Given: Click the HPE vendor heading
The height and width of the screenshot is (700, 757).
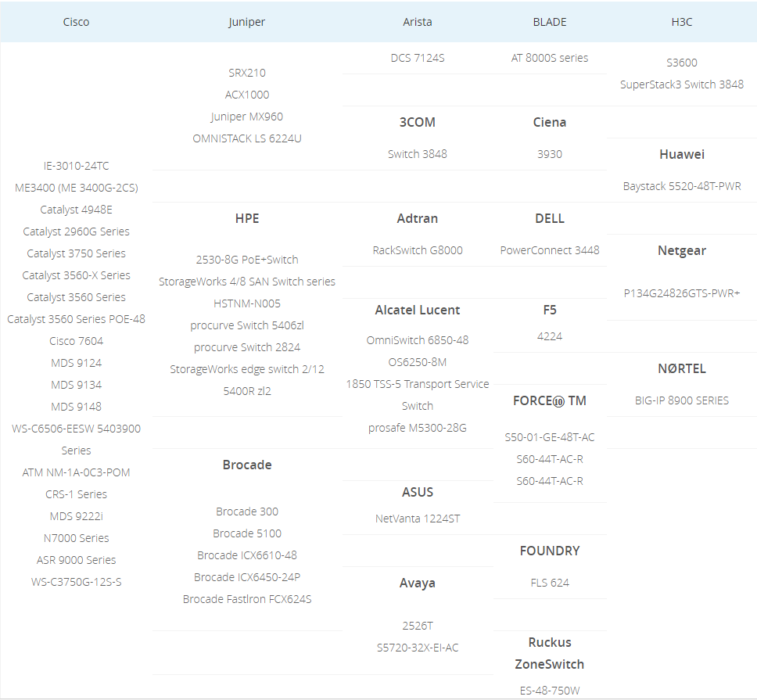Looking at the screenshot, I should [x=246, y=218].
